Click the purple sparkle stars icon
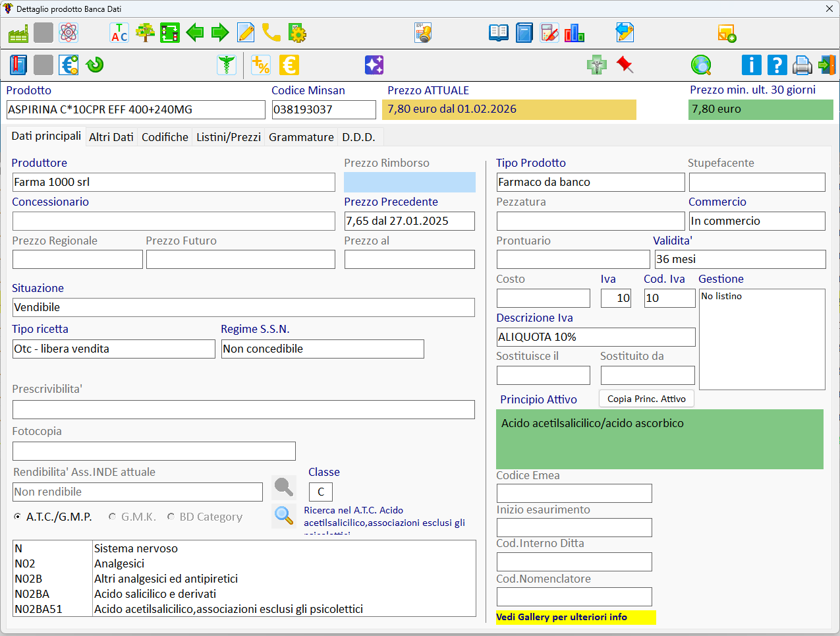840x636 pixels. click(374, 65)
